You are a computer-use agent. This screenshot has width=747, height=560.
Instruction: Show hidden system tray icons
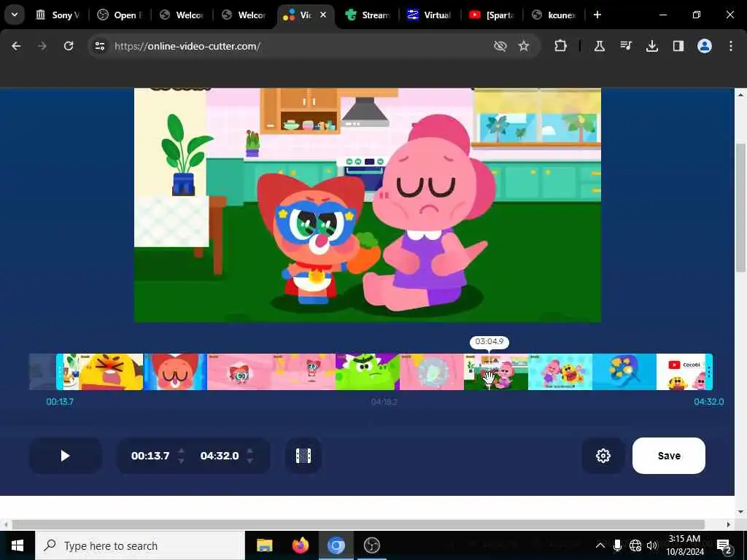tap(600, 545)
